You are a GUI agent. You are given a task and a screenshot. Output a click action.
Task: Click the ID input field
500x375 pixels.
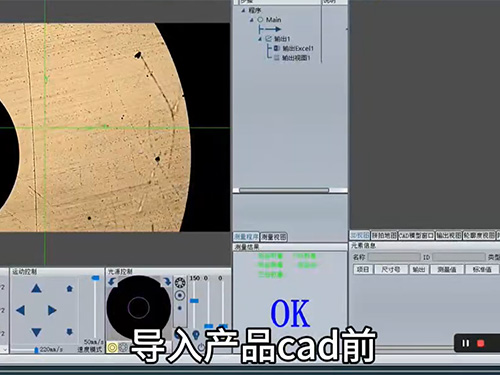coord(459,257)
